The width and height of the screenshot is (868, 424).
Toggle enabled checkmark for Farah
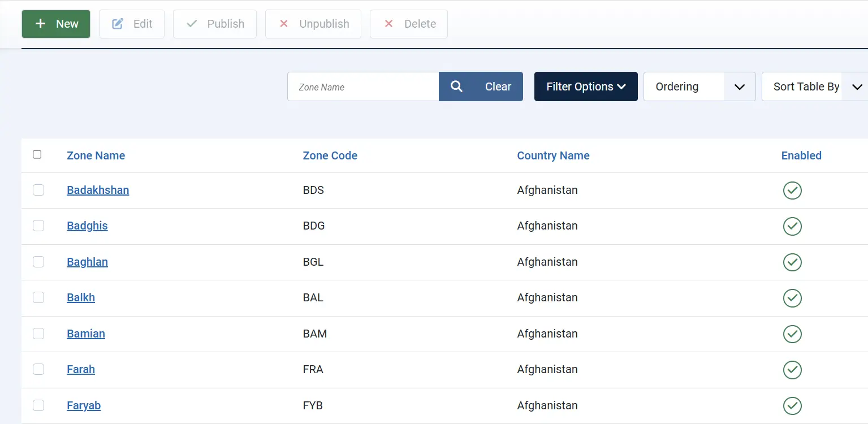[792, 370]
